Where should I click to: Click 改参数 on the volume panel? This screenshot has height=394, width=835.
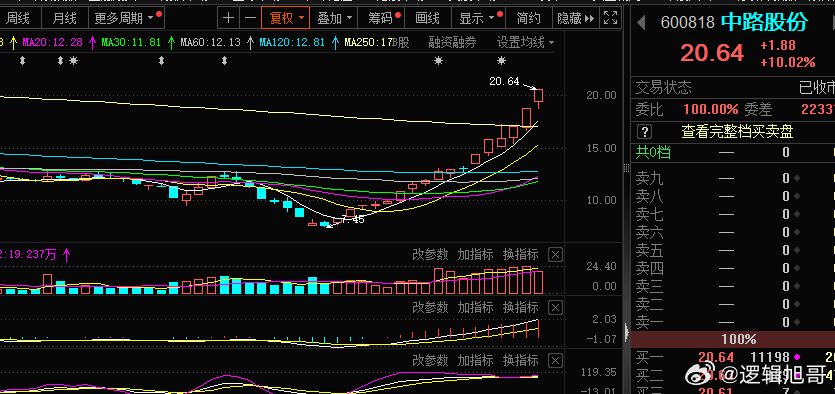[x=430, y=255]
